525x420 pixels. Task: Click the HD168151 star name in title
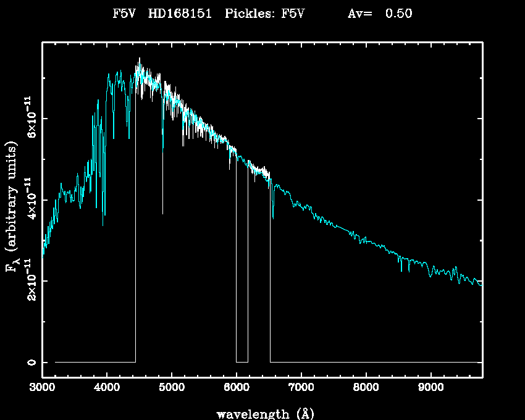(181, 14)
